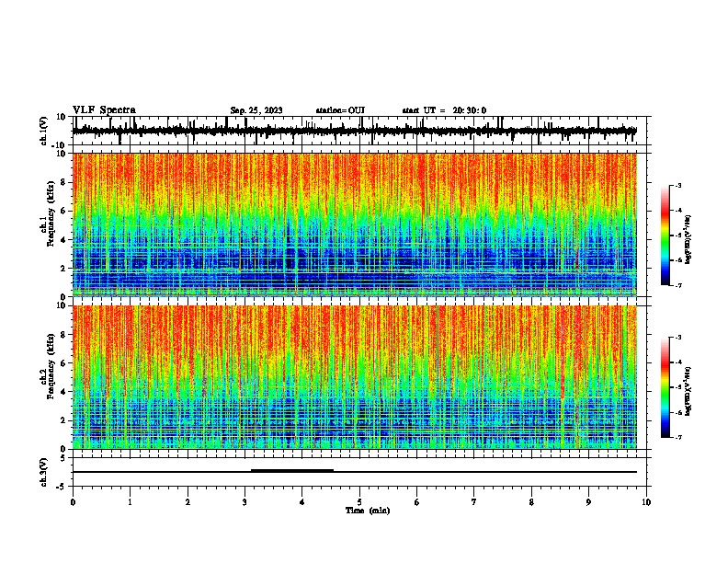Click the date text "Sep. 25, 2023"
This screenshot has width=728, height=563.
pos(256,110)
